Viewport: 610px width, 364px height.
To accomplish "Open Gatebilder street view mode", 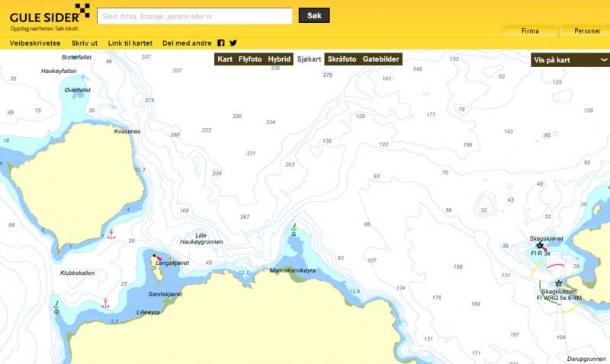I will pos(380,59).
